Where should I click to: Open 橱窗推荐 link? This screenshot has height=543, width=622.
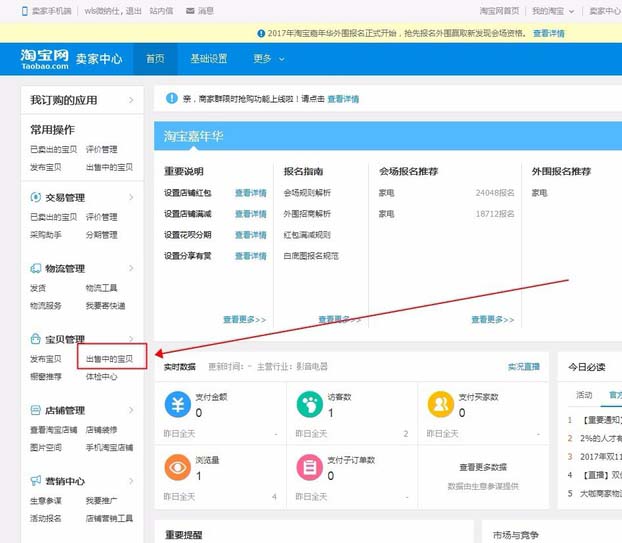(x=46, y=376)
